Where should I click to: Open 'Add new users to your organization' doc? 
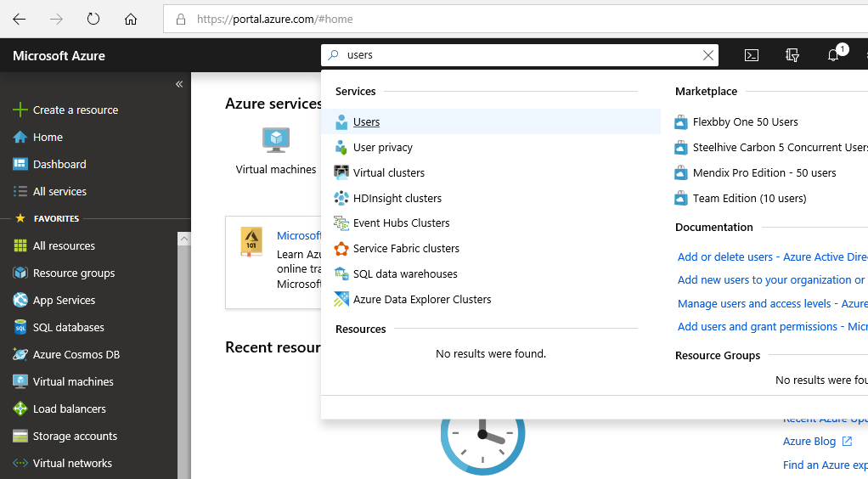click(772, 280)
